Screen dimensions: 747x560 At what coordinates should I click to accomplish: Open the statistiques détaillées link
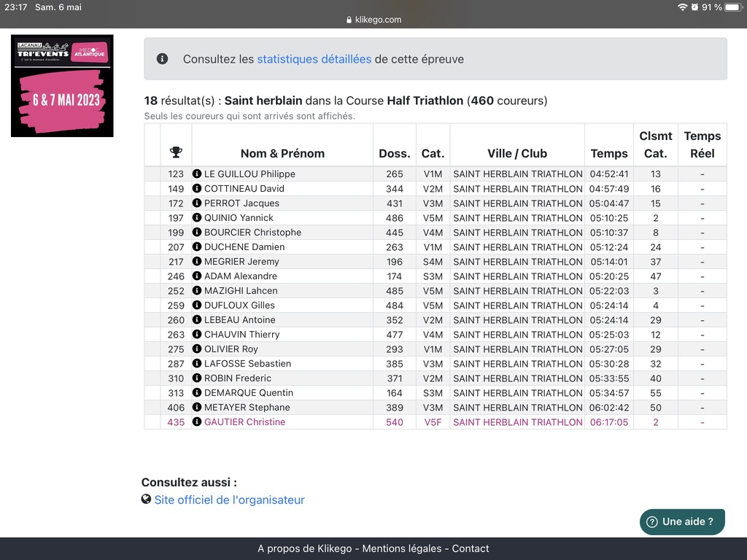314,59
